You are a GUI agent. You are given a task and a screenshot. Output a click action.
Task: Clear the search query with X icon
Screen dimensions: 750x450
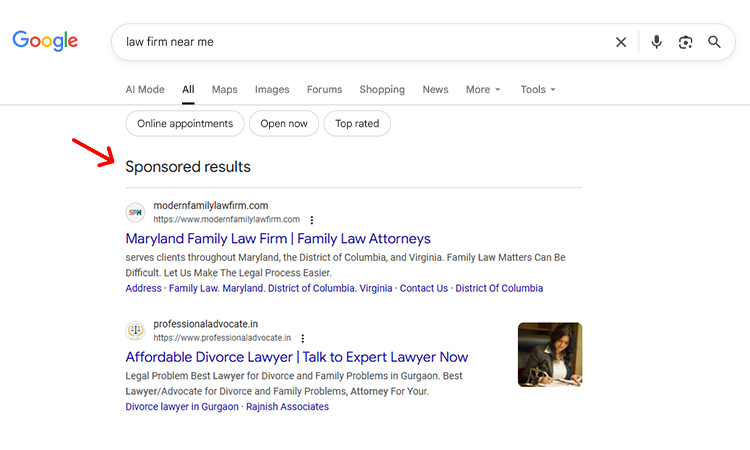click(x=621, y=42)
